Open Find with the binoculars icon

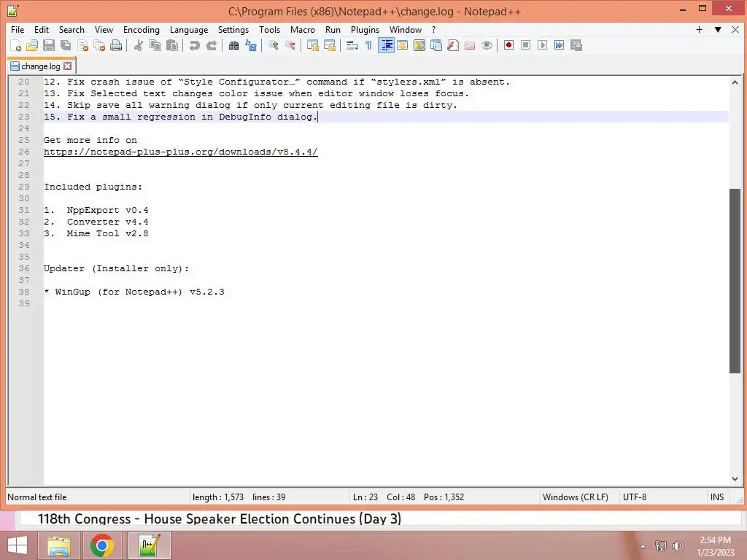[x=233, y=45]
